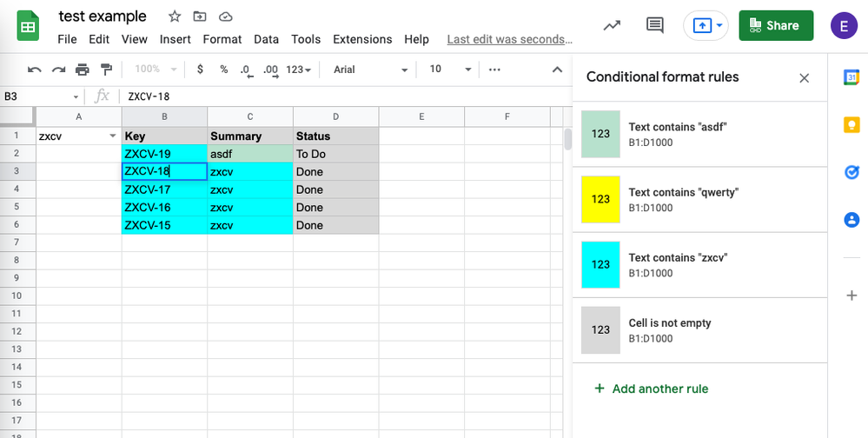The width and height of the screenshot is (868, 438).
Task: Open activity dashboard trend icon
Action: (x=612, y=25)
